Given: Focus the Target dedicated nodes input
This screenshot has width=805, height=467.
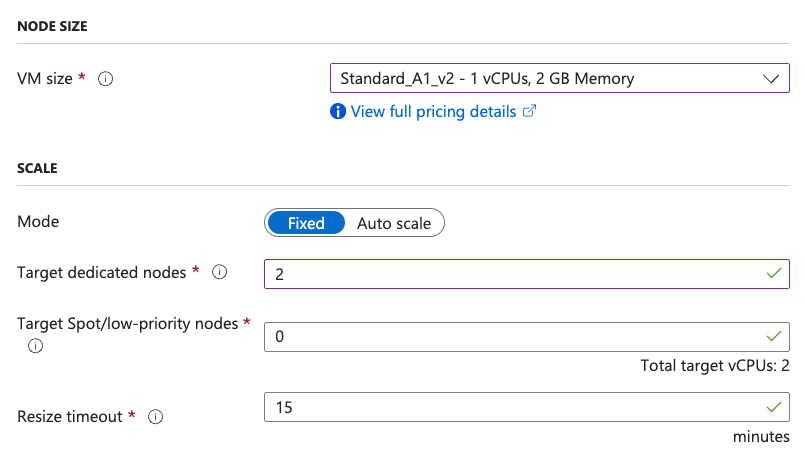Looking at the screenshot, I should click(510, 273).
